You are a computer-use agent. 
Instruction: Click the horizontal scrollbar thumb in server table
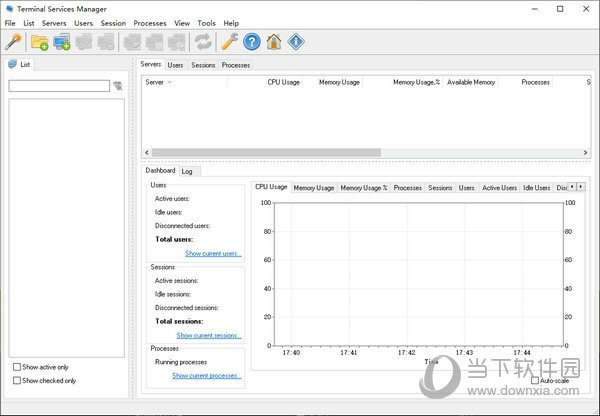(x=266, y=152)
